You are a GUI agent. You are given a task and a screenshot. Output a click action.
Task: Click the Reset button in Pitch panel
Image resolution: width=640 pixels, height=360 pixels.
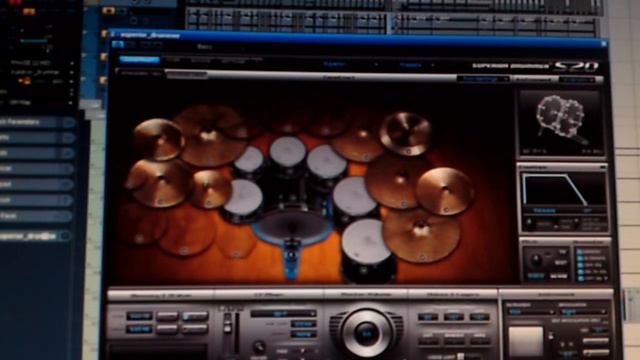561,263
